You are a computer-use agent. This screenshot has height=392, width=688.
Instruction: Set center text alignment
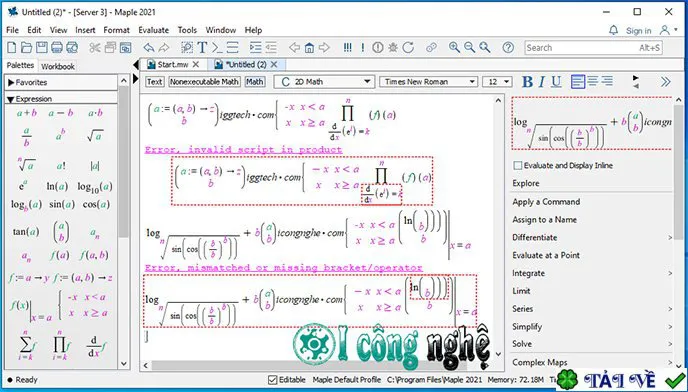pyautogui.click(x=593, y=81)
